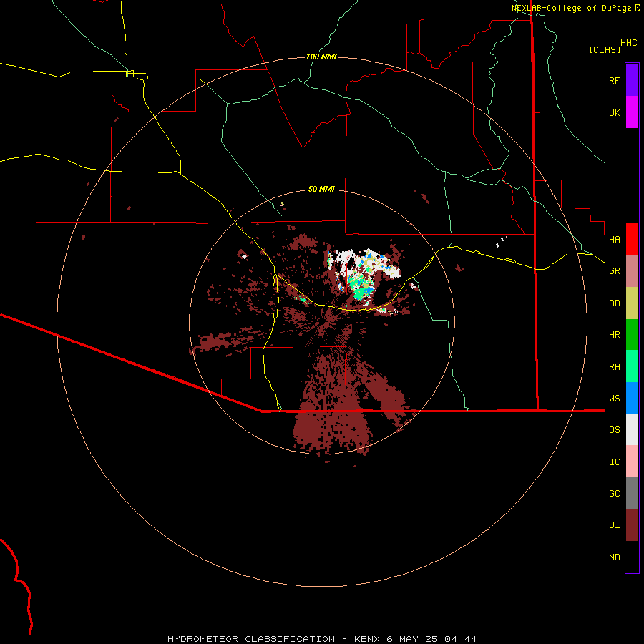Click the HA legend label
Viewport: 644px width, 644px height.
[x=614, y=239]
